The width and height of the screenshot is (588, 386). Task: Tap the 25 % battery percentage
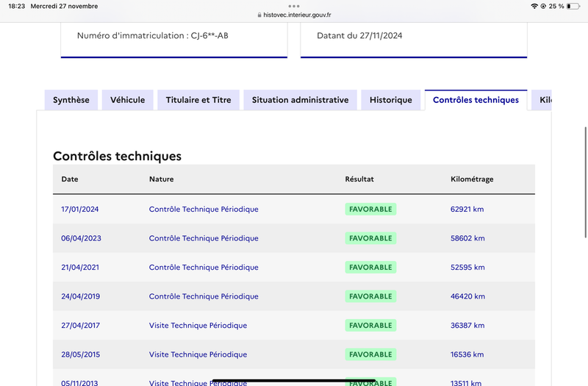(x=556, y=6)
